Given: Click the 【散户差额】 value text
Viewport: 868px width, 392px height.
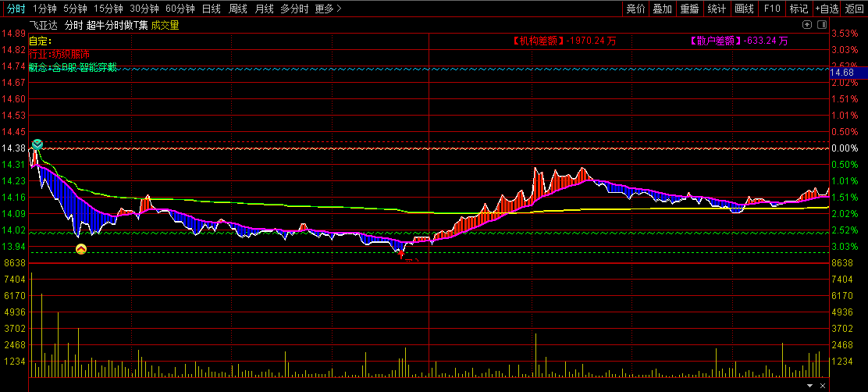Looking at the screenshot, I should click(x=738, y=41).
